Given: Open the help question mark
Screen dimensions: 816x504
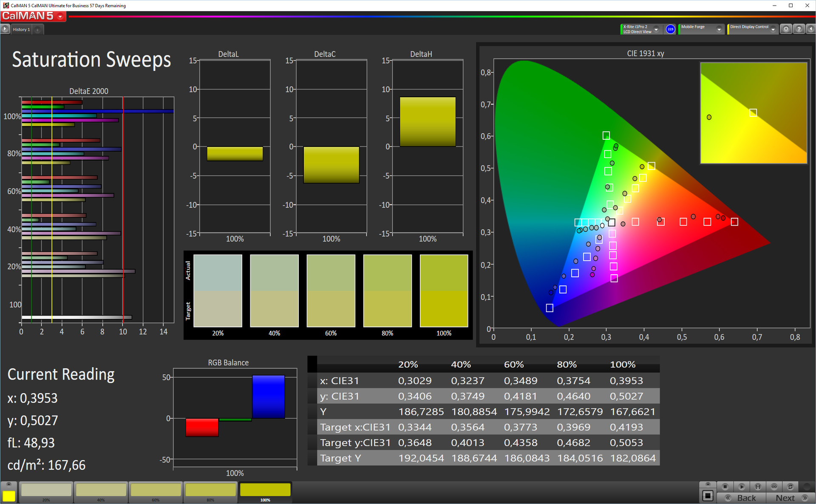Looking at the screenshot, I should pyautogui.click(x=799, y=29).
